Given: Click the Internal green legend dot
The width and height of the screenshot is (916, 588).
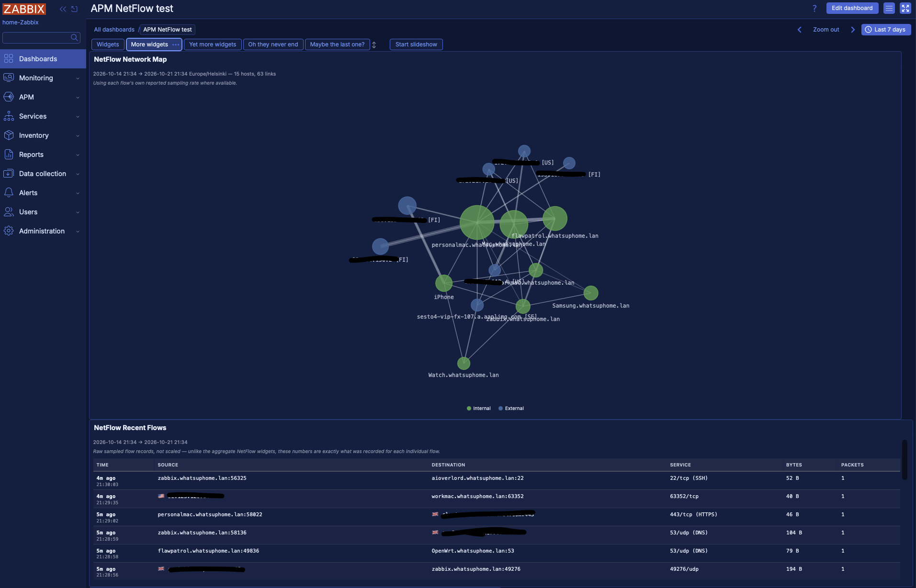Looking at the screenshot, I should click(469, 409).
